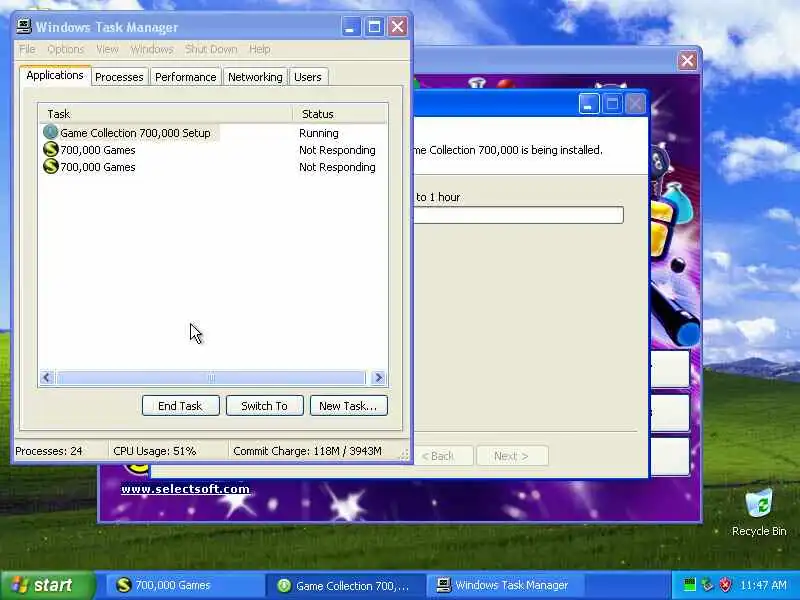Click the clock showing 11:47 AM

point(763,585)
